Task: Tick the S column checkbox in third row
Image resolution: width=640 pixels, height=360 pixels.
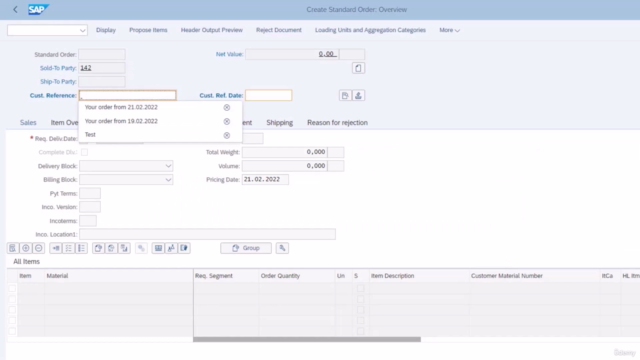Action: (360, 310)
